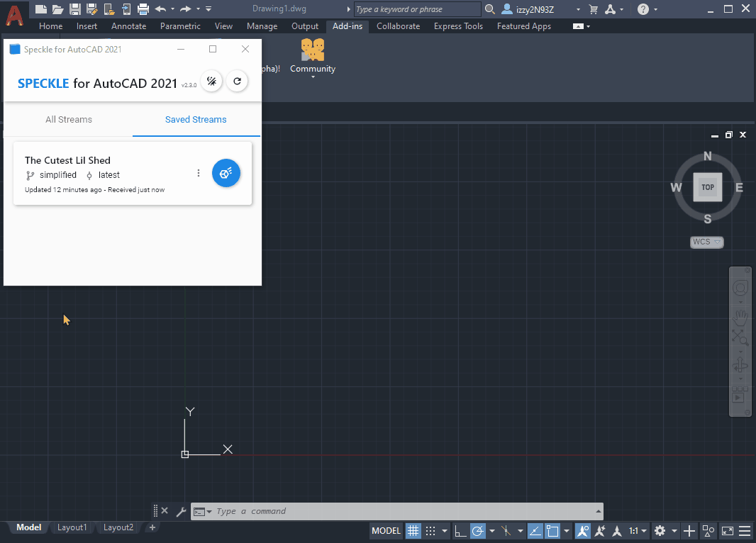The width and height of the screenshot is (756, 543).
Task: Click the MODEL space status button
Action: 386,531
